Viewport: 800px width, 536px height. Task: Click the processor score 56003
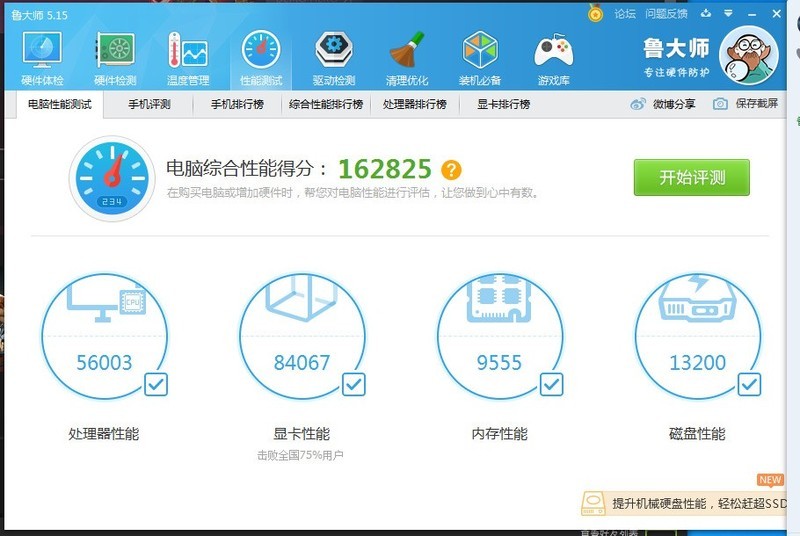104,363
